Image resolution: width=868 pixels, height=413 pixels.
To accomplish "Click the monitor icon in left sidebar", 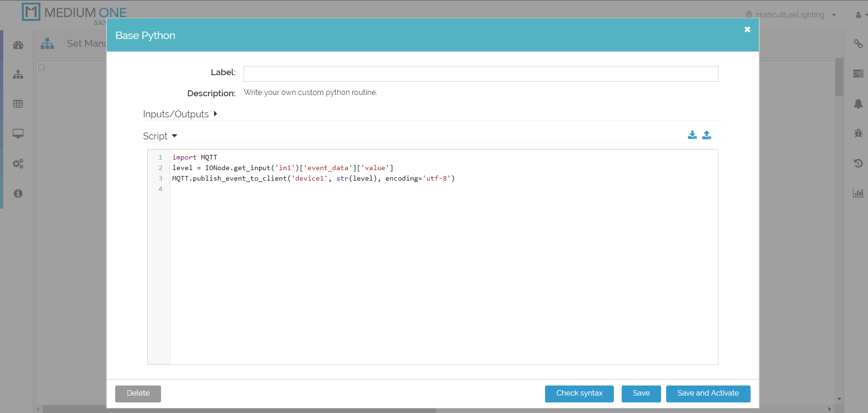I will point(18,133).
